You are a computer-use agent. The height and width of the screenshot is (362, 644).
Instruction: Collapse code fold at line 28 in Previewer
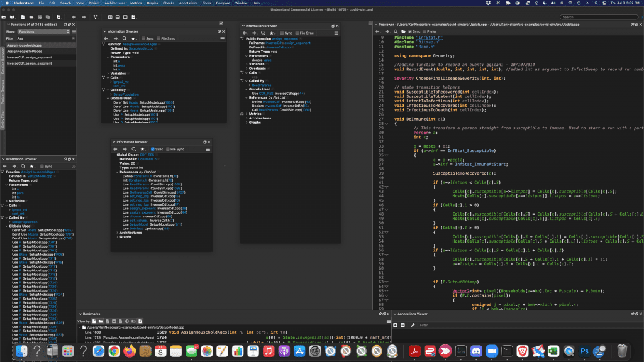(387, 124)
